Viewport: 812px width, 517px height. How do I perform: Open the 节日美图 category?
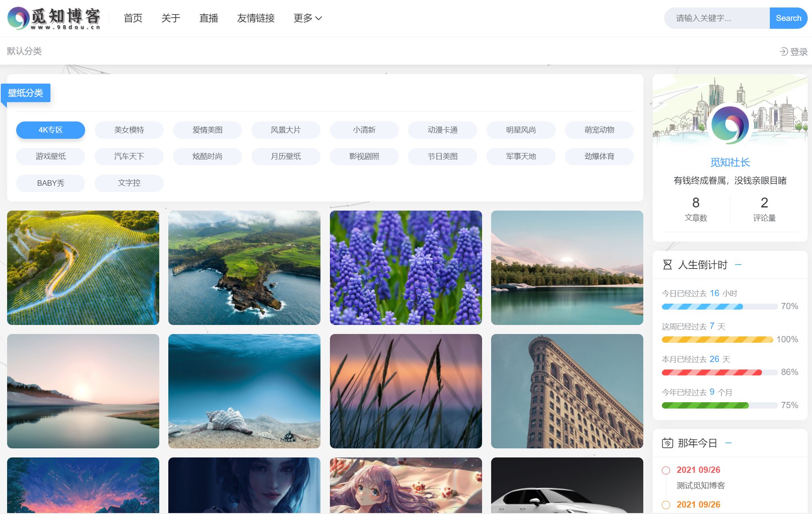[x=443, y=157]
